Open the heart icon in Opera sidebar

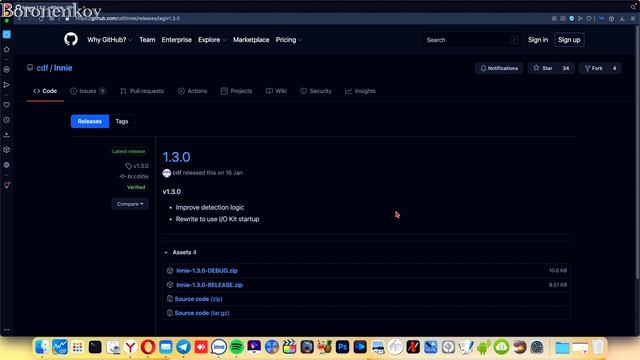point(7,105)
